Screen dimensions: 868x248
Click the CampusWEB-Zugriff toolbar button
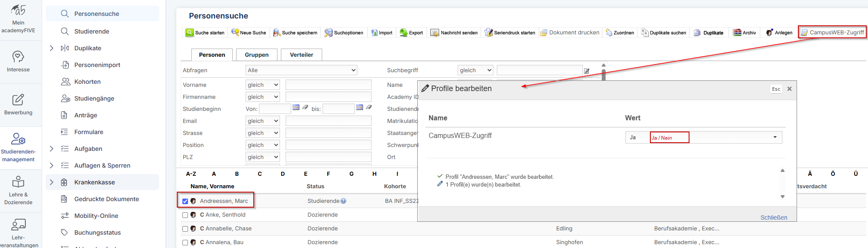click(832, 32)
